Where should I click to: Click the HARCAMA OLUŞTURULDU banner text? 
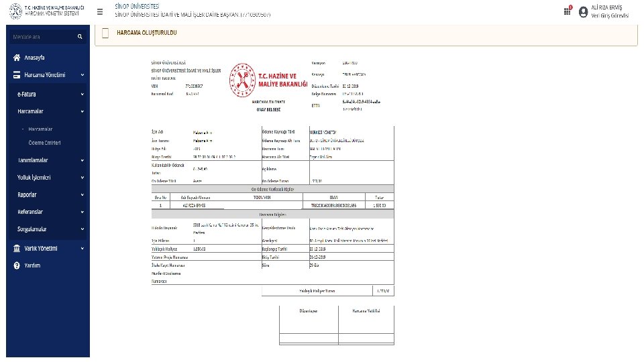click(147, 33)
